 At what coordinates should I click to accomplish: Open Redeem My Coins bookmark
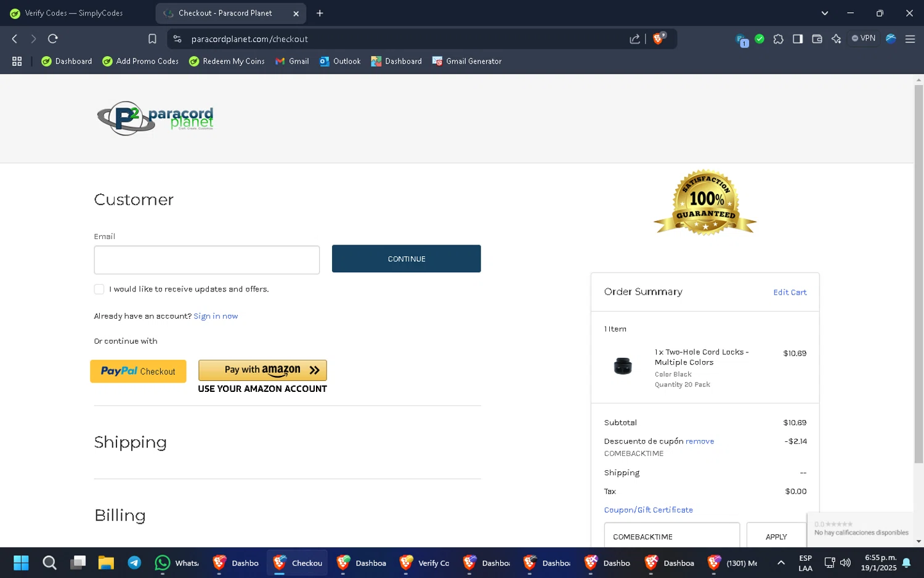pyautogui.click(x=227, y=61)
